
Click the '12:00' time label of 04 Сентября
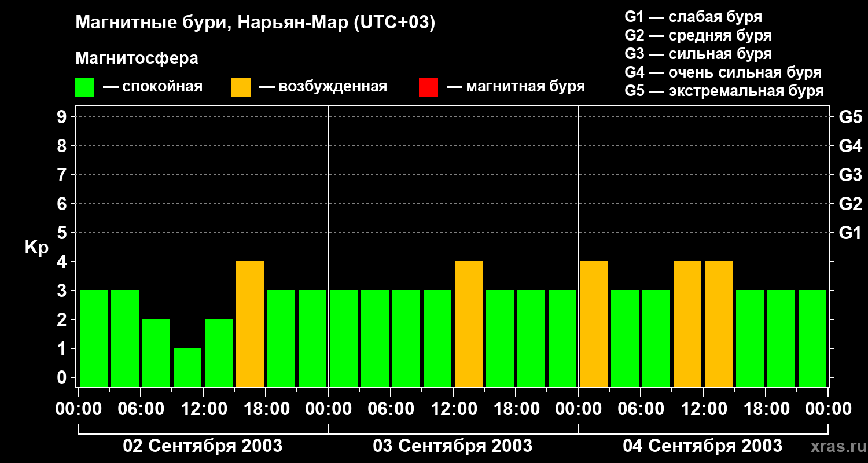703,409
